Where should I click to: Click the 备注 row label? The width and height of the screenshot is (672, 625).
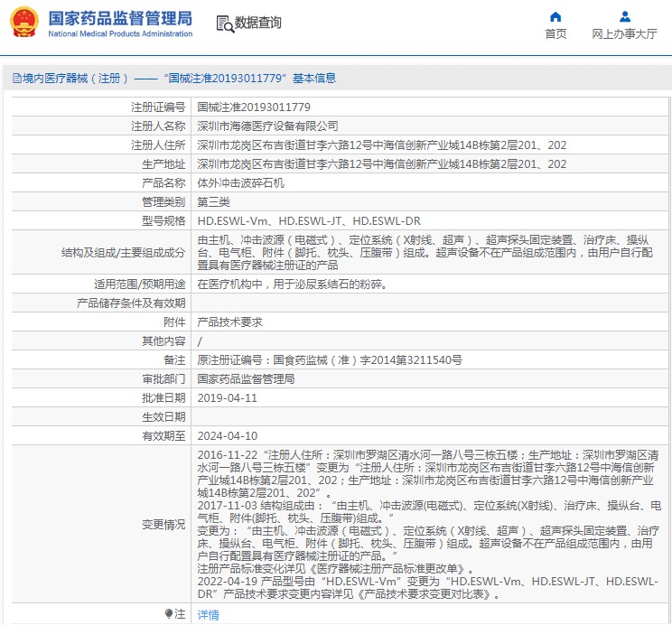point(174,360)
